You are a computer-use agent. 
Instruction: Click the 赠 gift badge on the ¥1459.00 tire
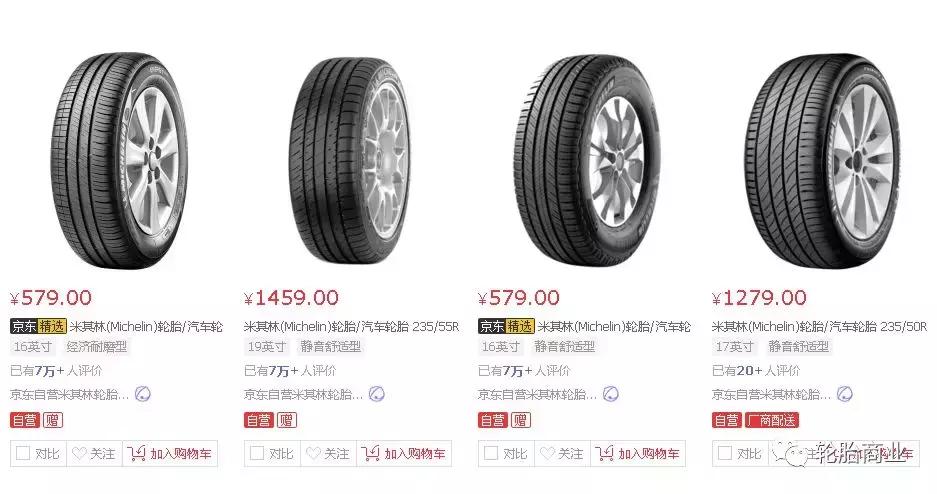(286, 420)
